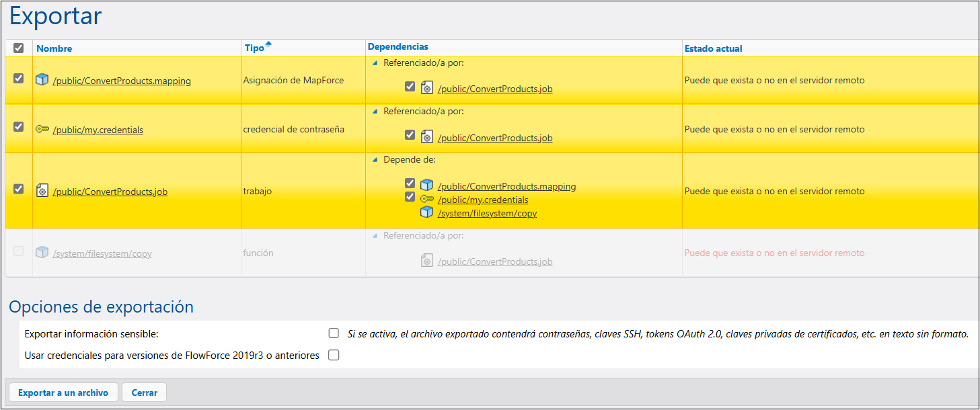This screenshot has height=410, width=980.
Task: Click the faded cube icon beside /system/filesystem/copy name
Action: point(42,253)
